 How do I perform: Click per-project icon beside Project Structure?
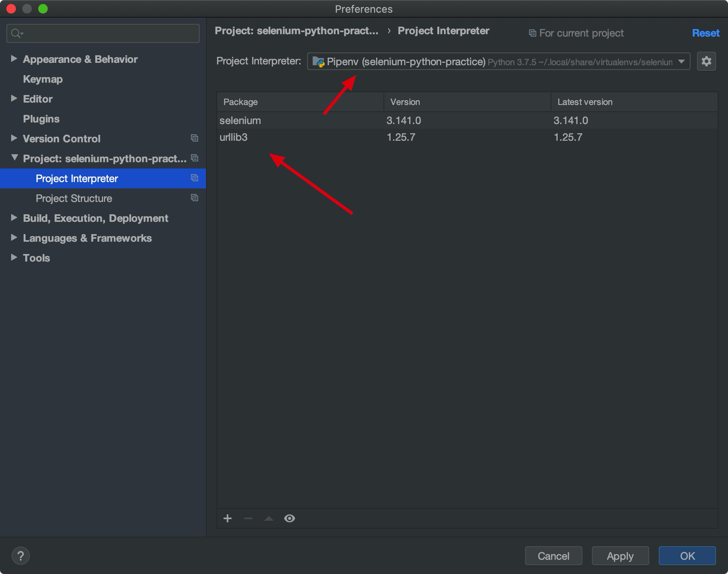pos(195,198)
